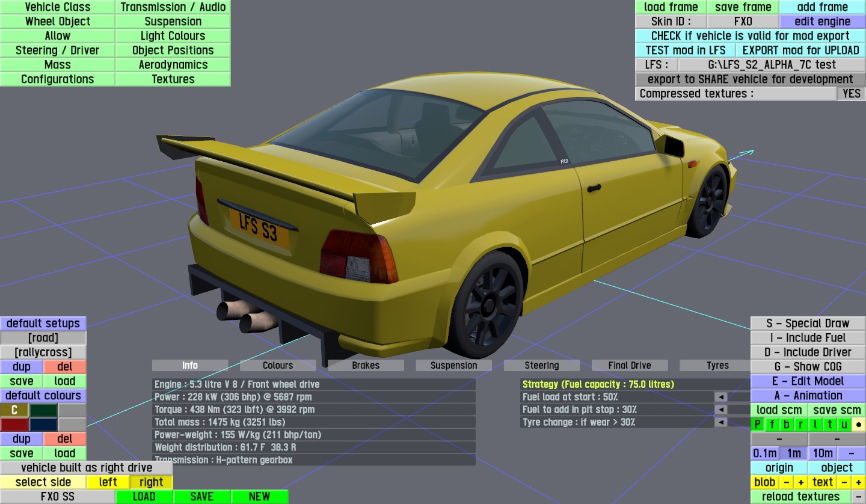
Task: Open Wheel Object menu
Action: (x=58, y=22)
